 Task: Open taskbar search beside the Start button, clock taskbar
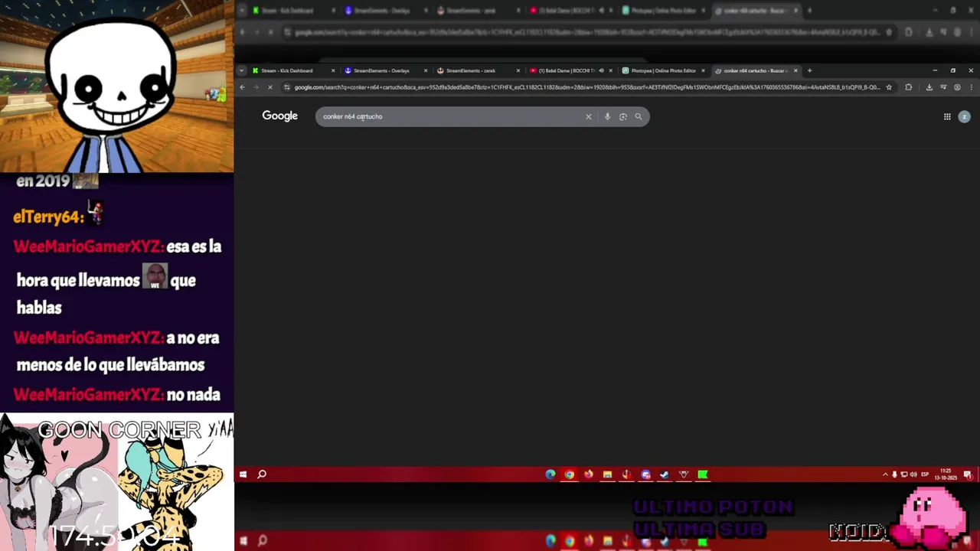pyautogui.click(x=262, y=474)
